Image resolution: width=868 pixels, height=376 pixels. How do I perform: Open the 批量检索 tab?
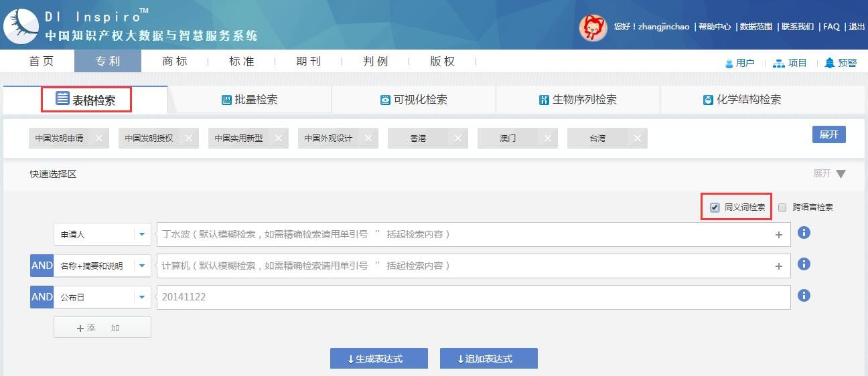coord(250,100)
